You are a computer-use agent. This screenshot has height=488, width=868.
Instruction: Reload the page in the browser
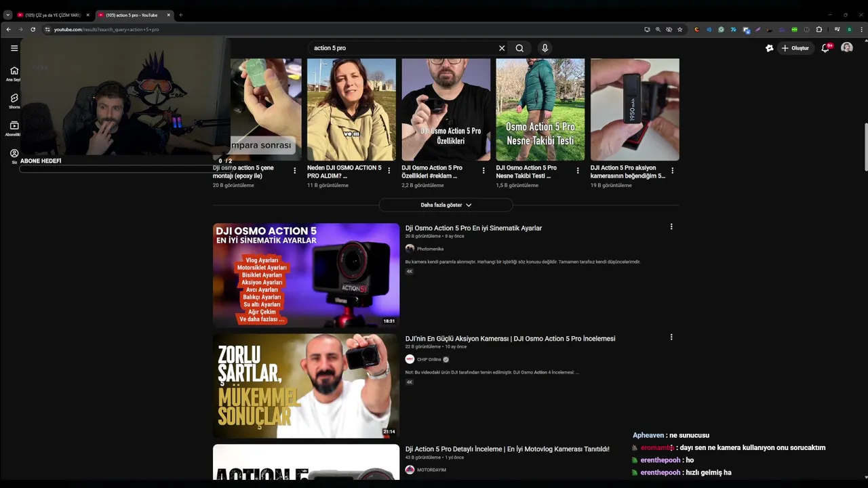[x=33, y=29]
